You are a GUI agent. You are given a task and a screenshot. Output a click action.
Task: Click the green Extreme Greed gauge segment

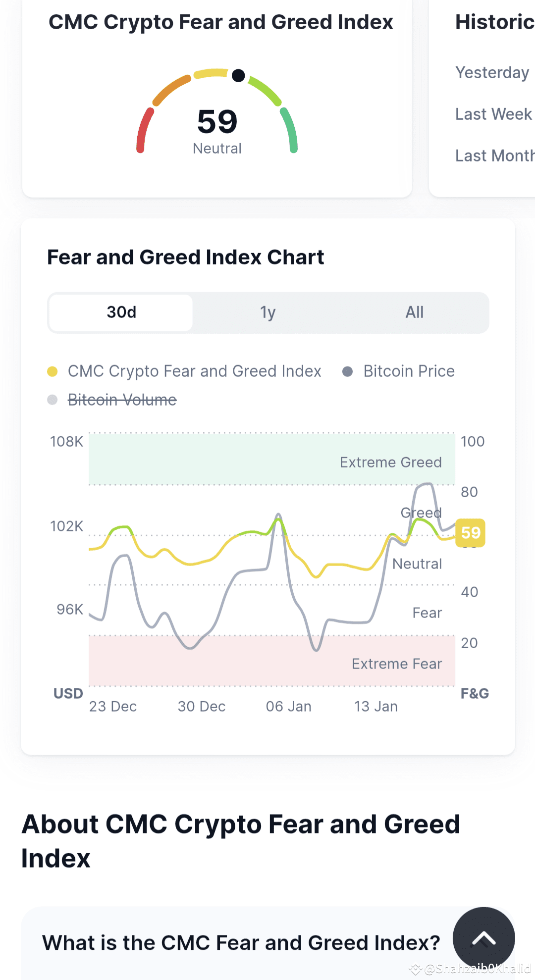tap(289, 130)
